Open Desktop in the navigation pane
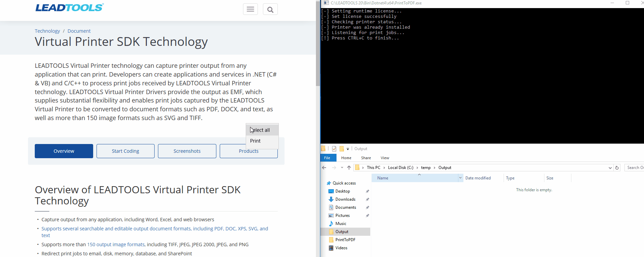The image size is (644, 257). (343, 191)
